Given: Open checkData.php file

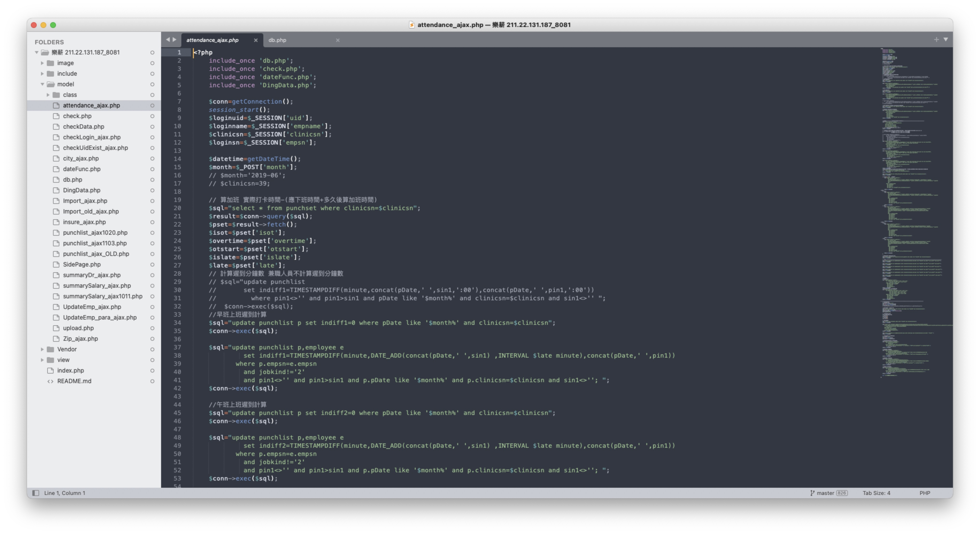Looking at the screenshot, I should (x=83, y=127).
